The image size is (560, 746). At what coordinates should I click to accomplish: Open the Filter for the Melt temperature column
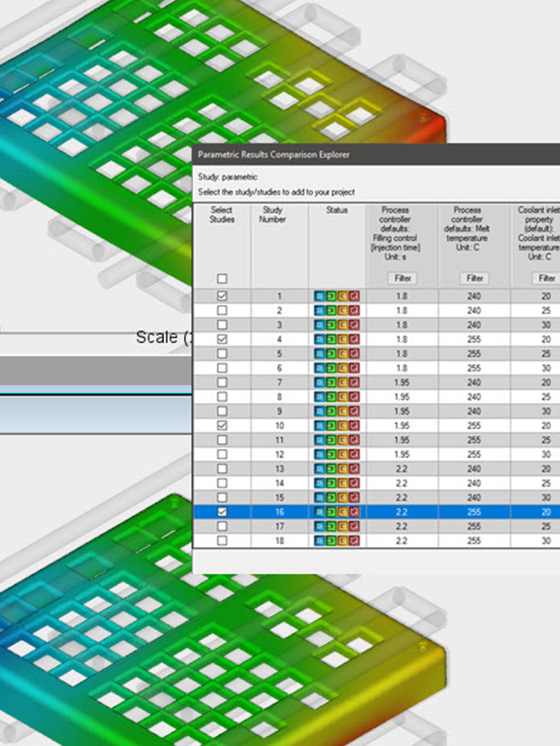[475, 279]
